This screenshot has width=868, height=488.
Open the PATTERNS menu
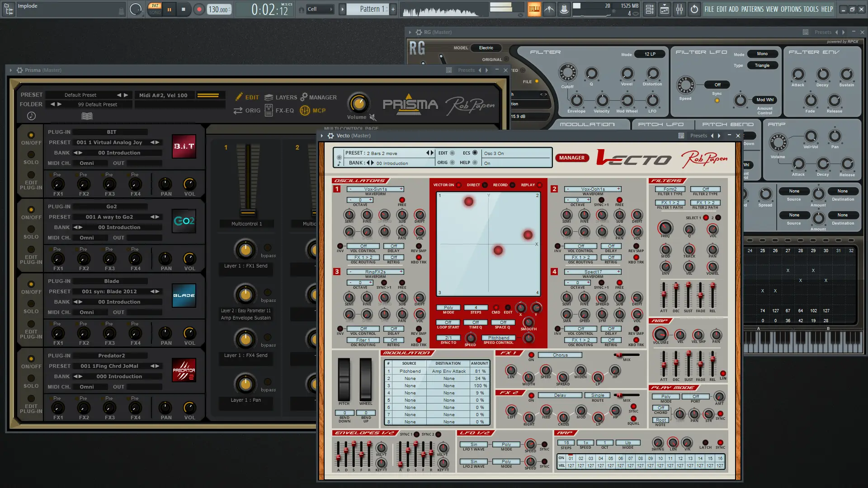pos(752,9)
